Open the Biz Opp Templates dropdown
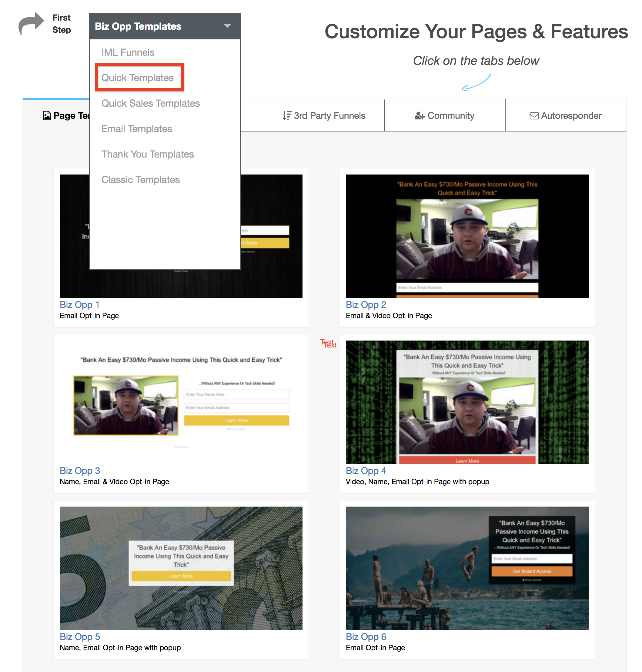This screenshot has height=672, width=642. tap(165, 26)
